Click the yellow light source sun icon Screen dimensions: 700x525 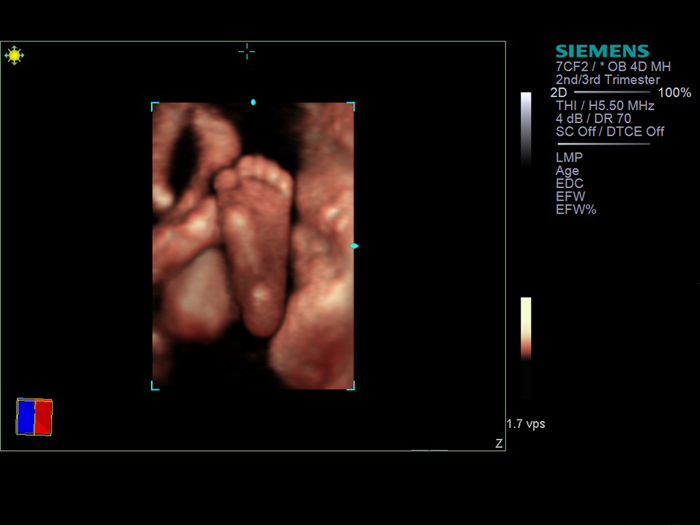(14, 55)
